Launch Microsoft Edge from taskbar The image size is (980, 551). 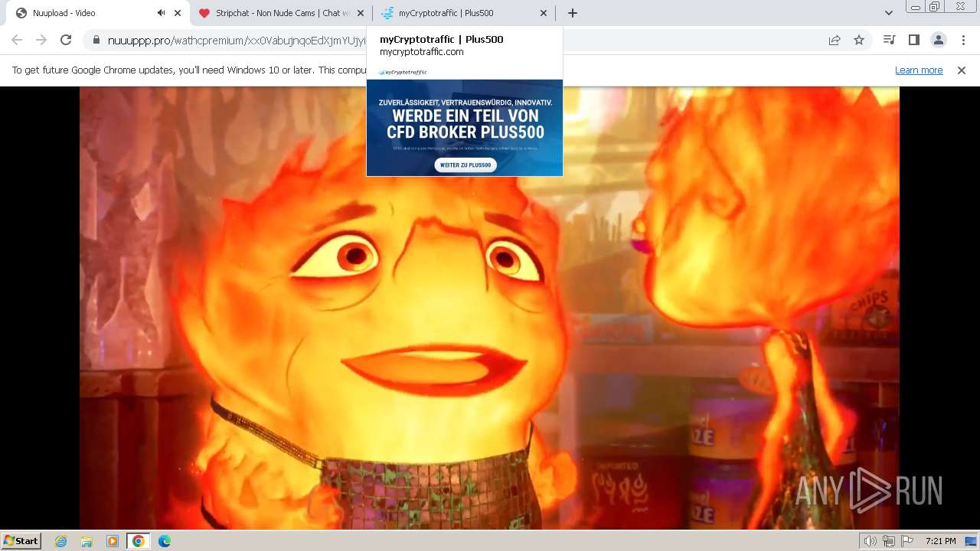(165, 541)
